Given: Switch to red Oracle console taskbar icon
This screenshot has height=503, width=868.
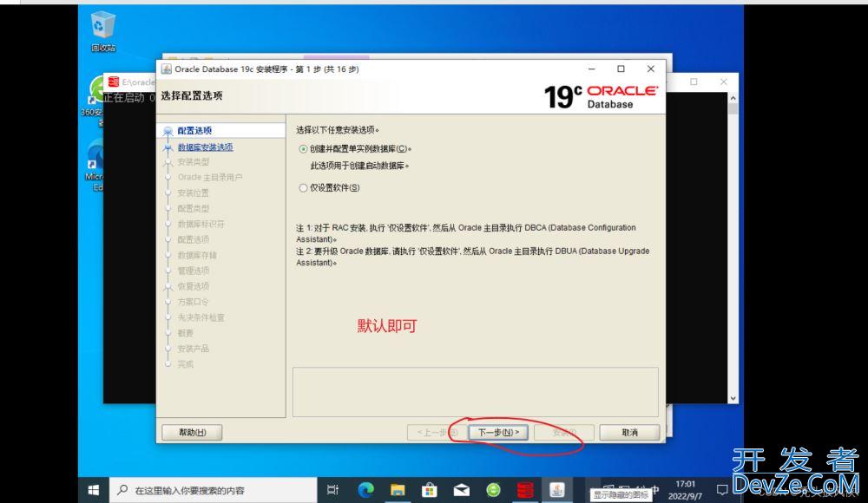Looking at the screenshot, I should [x=525, y=490].
